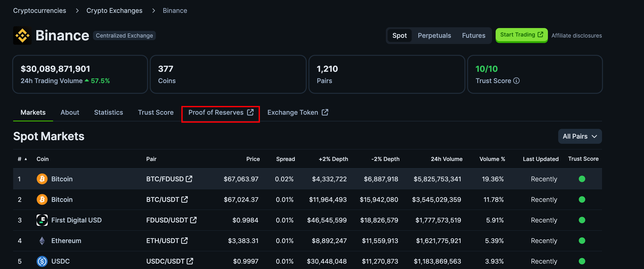Screen dimensions: 644x269
Task: Click the Centralized Exchange badge
Action: point(124,35)
